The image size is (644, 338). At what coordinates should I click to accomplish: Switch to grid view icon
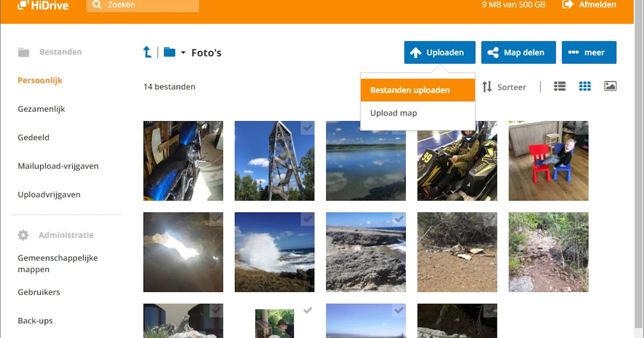point(585,86)
